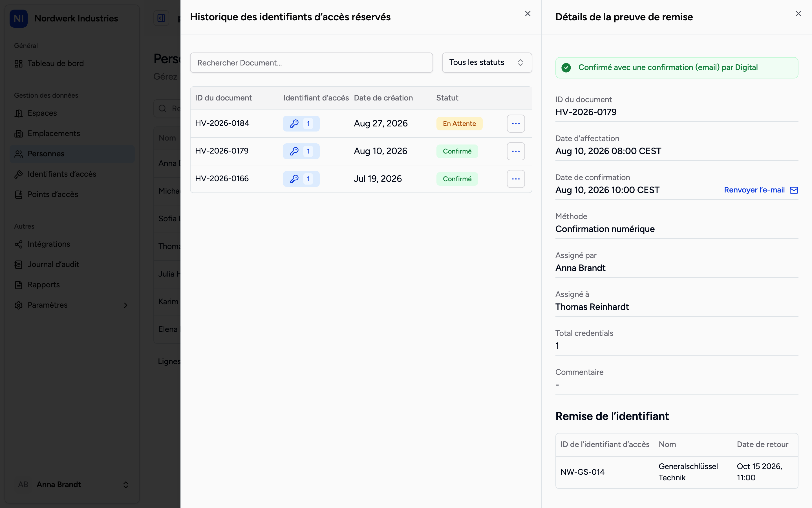Click the envelope icon beside Renvoyer l'e-mail
This screenshot has height=508, width=812.
794,190
